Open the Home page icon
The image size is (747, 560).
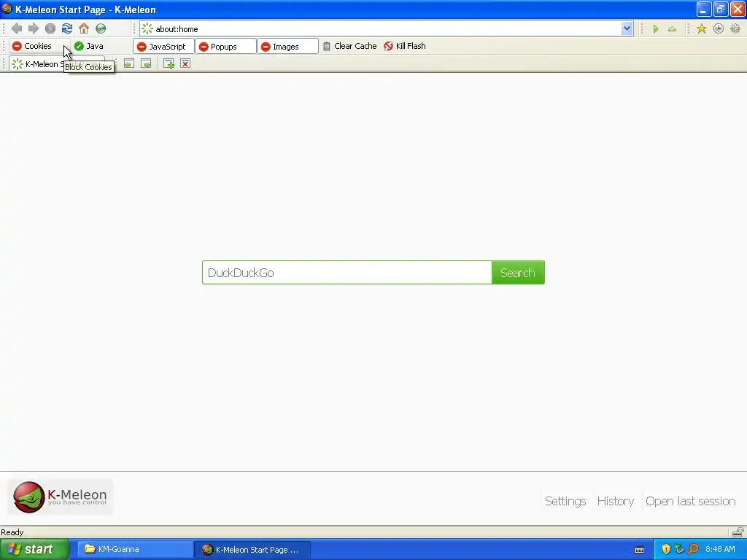84,28
